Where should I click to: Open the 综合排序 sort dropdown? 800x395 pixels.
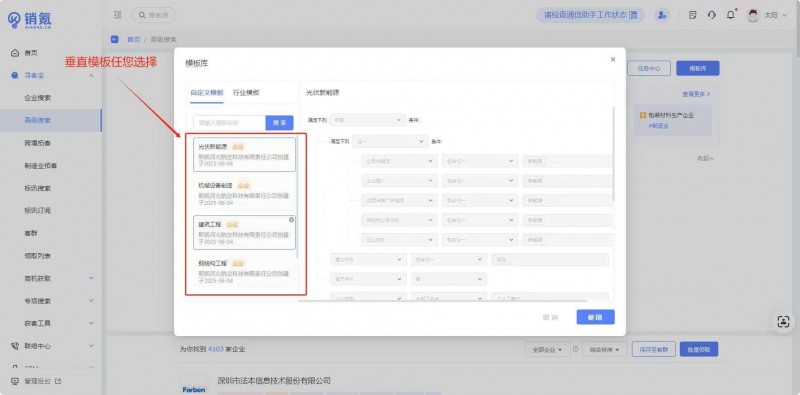[604, 350]
